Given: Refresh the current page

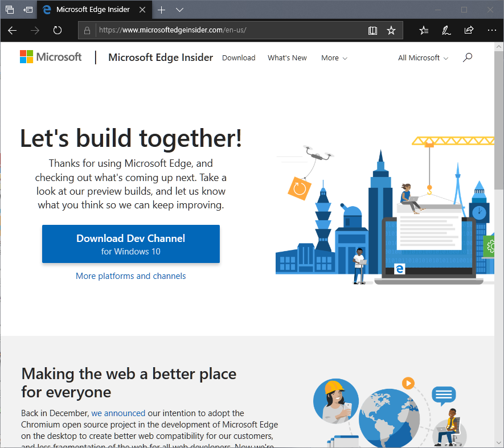Looking at the screenshot, I should pyautogui.click(x=57, y=31).
